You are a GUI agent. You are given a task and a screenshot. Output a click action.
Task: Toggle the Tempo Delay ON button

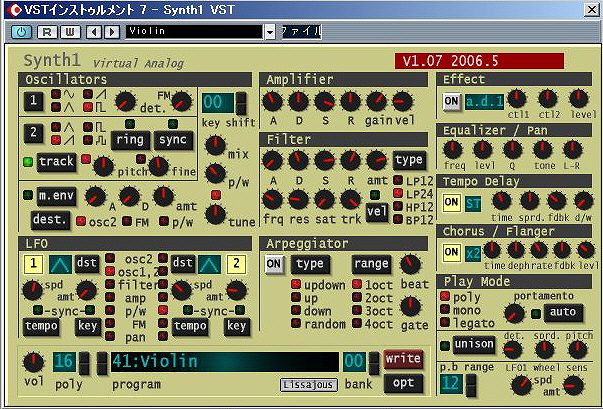451,203
